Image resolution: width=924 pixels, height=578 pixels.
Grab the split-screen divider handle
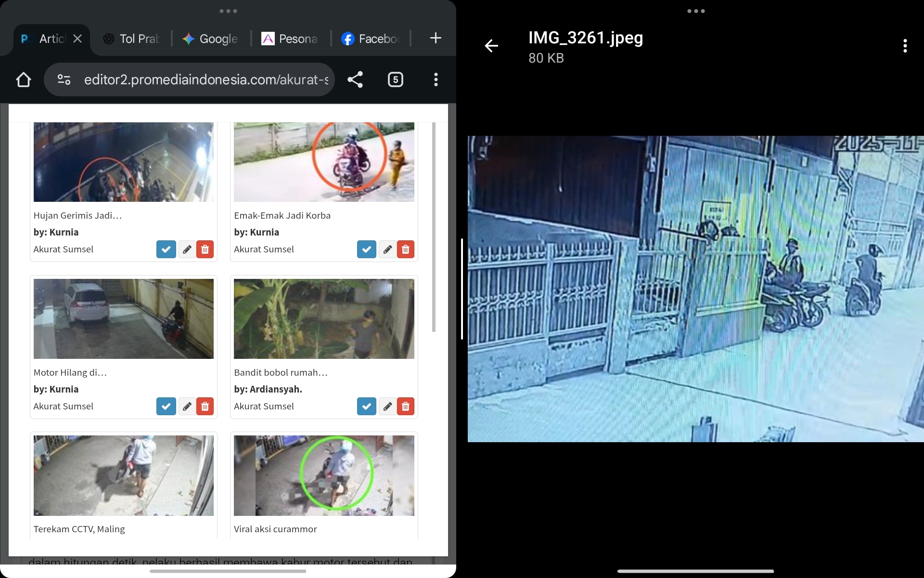pos(462,289)
